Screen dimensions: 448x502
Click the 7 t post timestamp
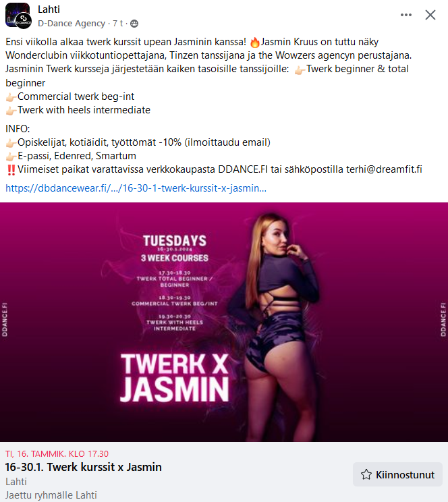coord(117,24)
